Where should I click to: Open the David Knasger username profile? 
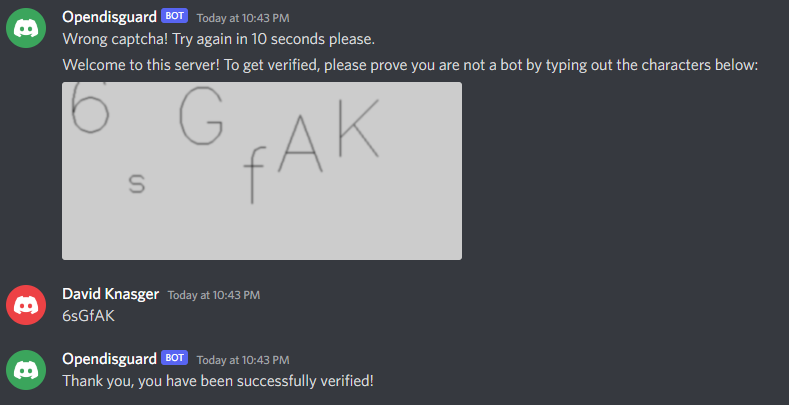click(111, 294)
